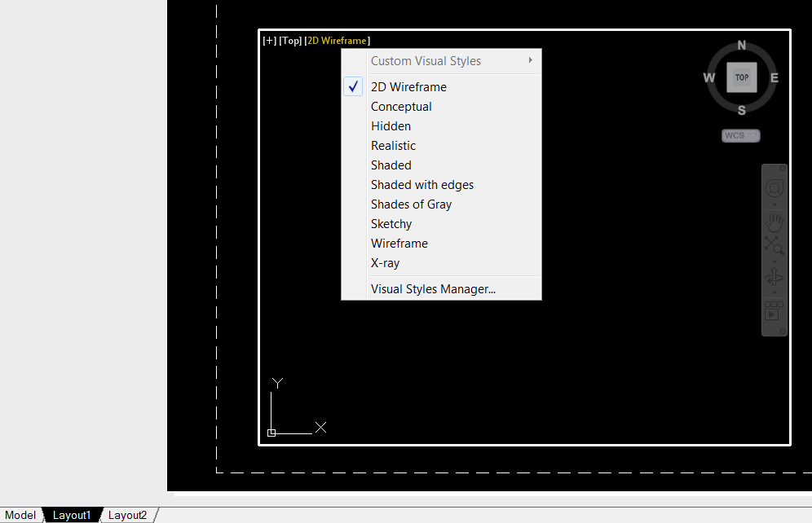Switch to the Layout1 tab
The height and width of the screenshot is (523, 812).
point(72,515)
